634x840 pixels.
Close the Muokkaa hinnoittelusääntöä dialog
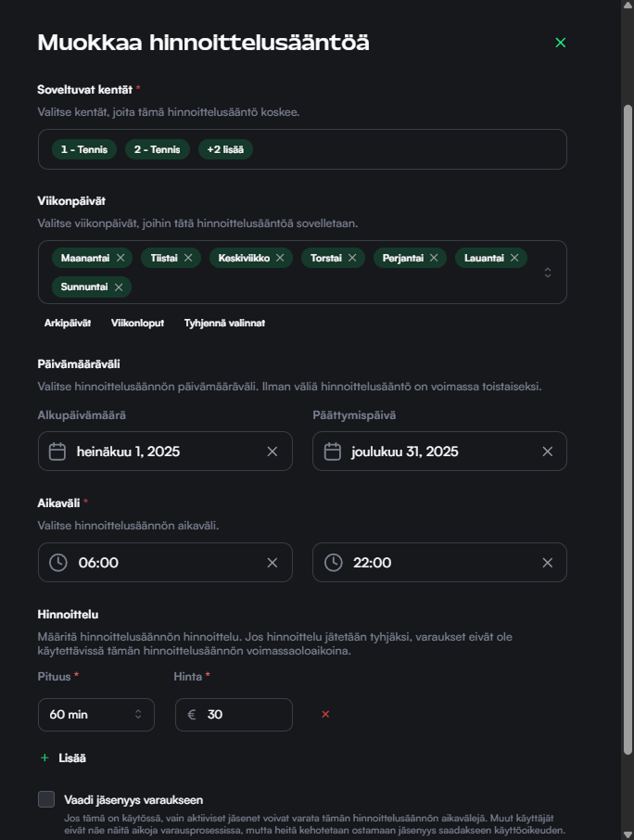pyautogui.click(x=560, y=43)
